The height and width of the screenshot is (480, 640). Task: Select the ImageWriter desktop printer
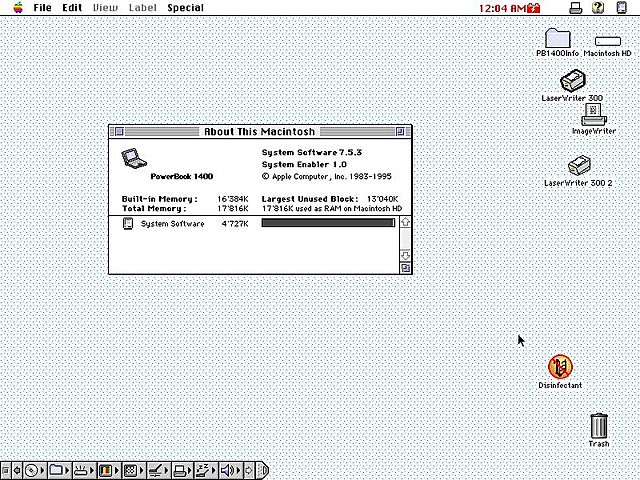pos(594,115)
